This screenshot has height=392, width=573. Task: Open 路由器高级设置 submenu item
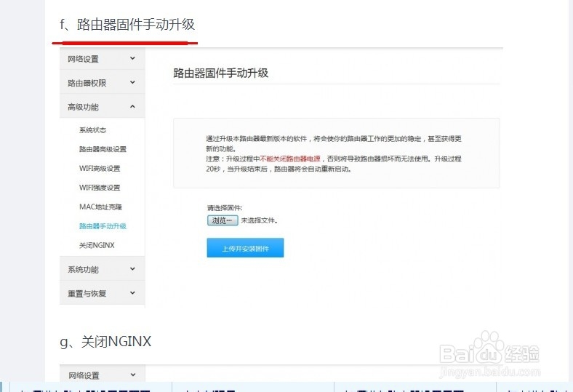coord(103,149)
